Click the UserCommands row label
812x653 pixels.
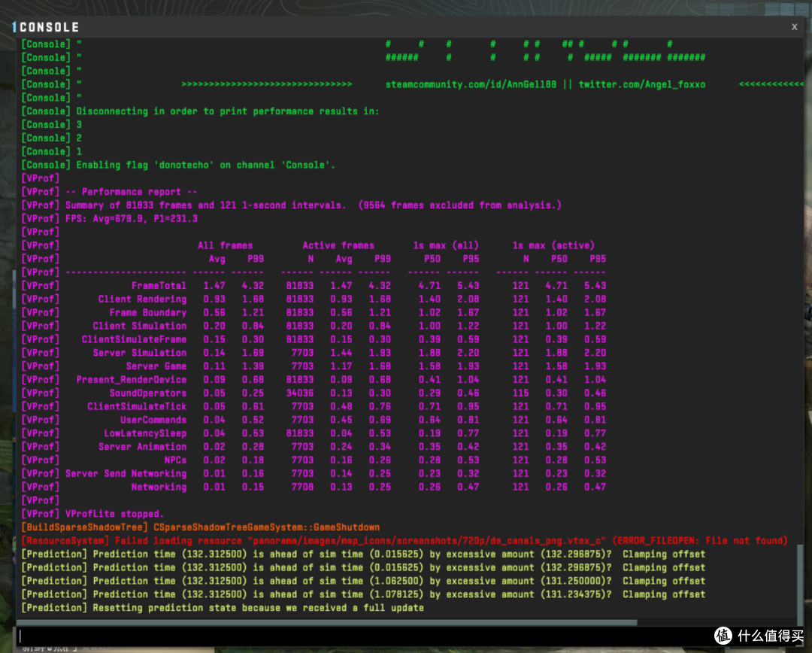(153, 420)
